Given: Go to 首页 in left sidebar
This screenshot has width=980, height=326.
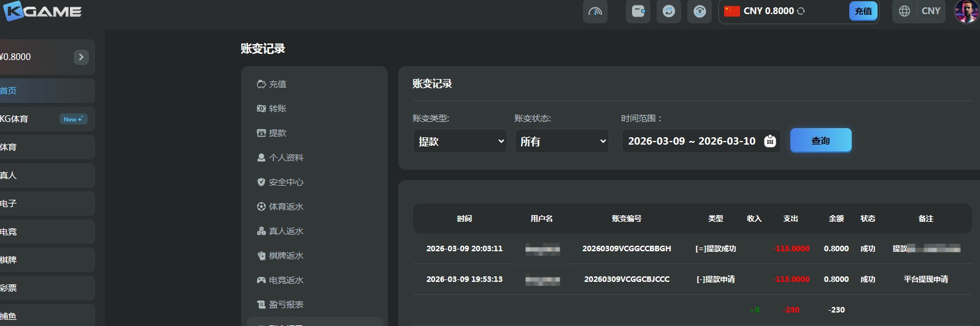Looking at the screenshot, I should tap(47, 91).
